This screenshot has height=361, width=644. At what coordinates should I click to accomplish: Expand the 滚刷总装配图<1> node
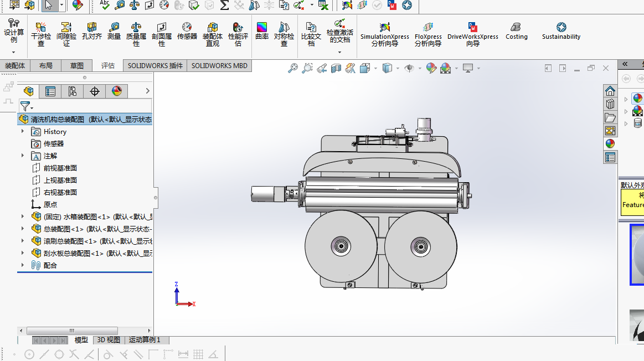(x=23, y=241)
